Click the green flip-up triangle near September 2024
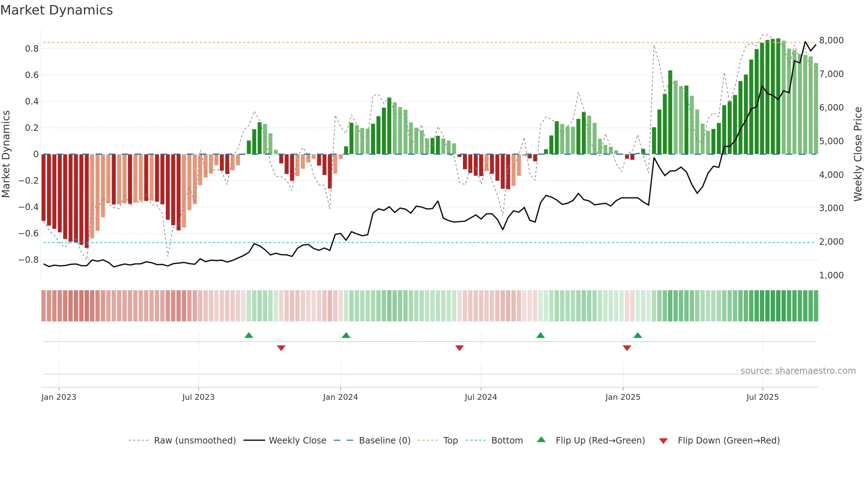This screenshot has width=868, height=488. pyautogui.click(x=541, y=335)
